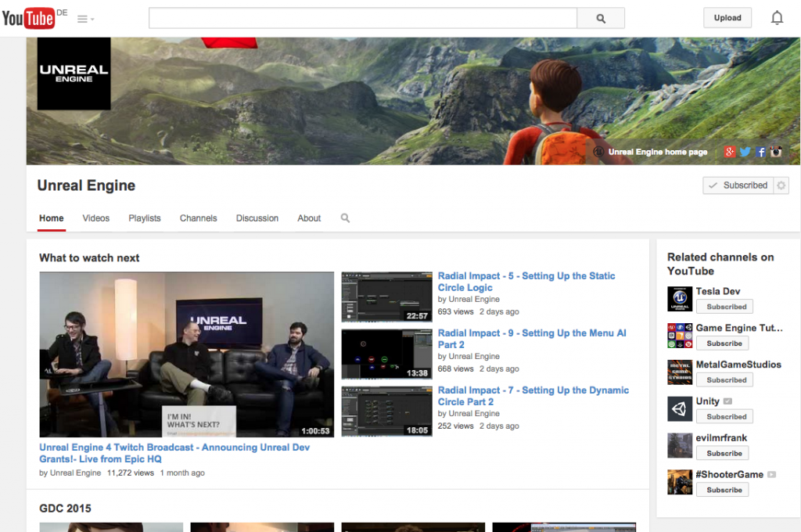Open the Unreal Engine Google+ page icon
Viewport: 801px width, 532px height.
pos(729,152)
